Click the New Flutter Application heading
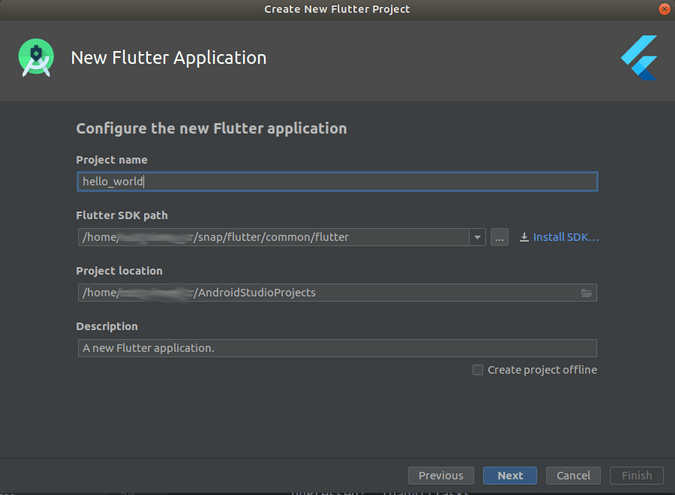This screenshot has height=495, width=675. [168, 58]
